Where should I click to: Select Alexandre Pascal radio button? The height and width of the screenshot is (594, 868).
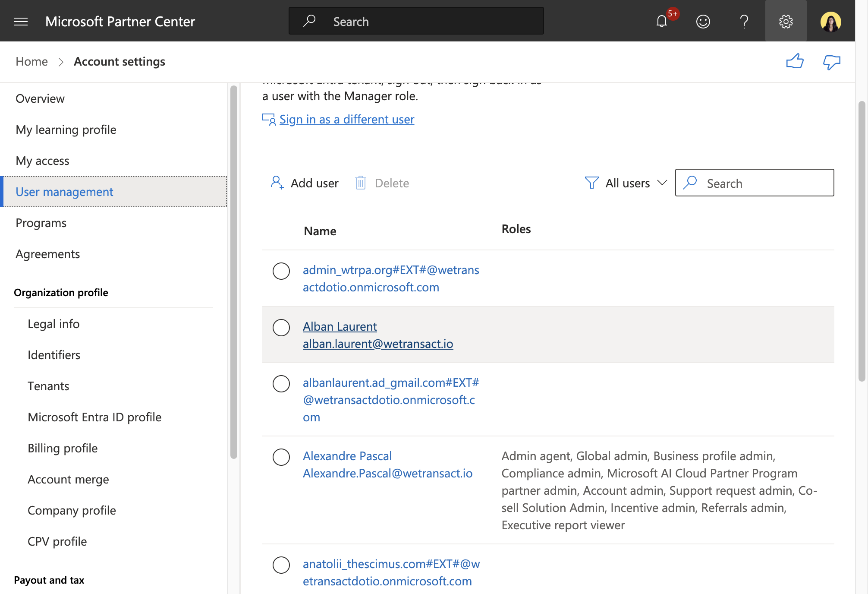(281, 457)
